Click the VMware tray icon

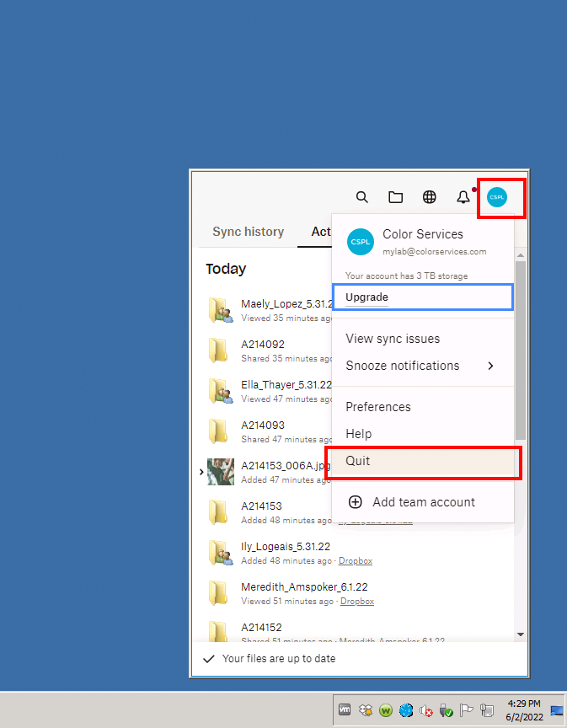[x=345, y=710]
